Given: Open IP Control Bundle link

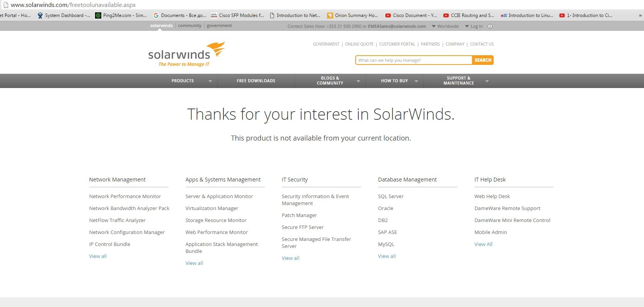Looking at the screenshot, I should [109, 244].
